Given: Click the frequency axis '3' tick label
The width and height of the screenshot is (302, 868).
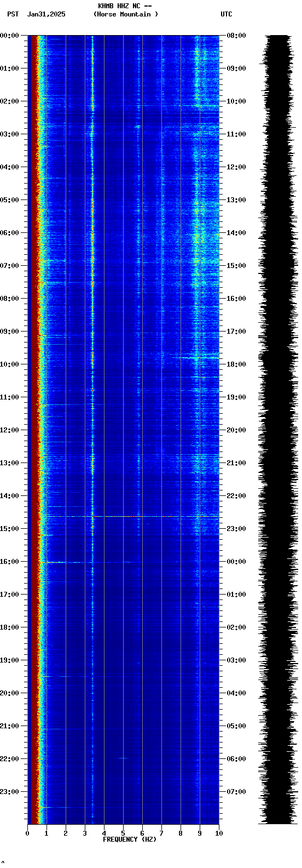Looking at the screenshot, I should [x=85, y=833].
